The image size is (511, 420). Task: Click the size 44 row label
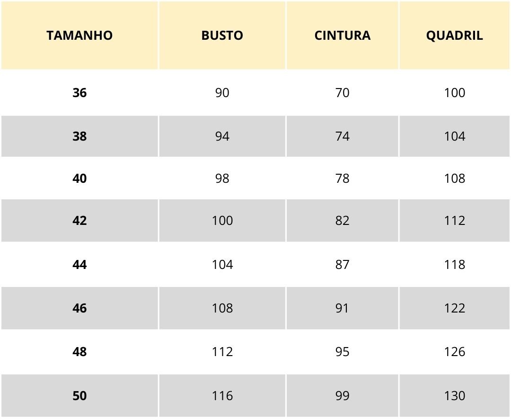point(79,265)
